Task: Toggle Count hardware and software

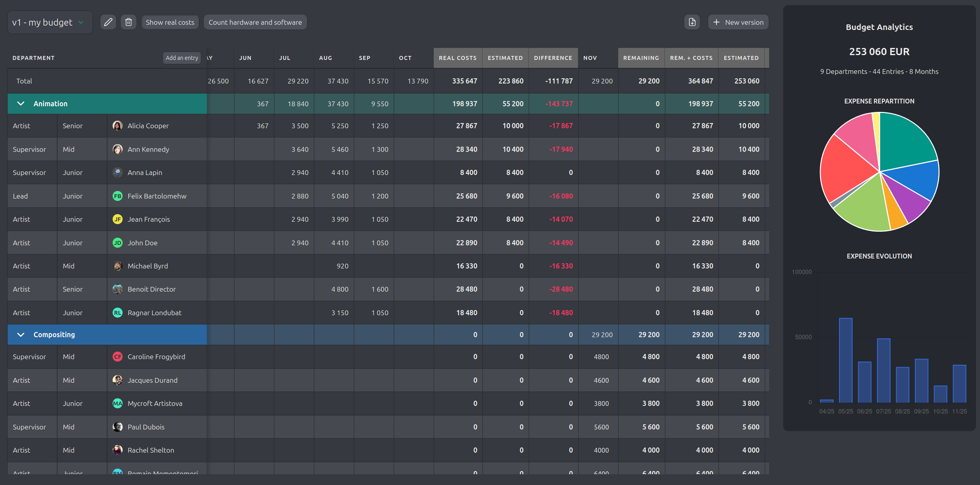Action: (x=255, y=22)
